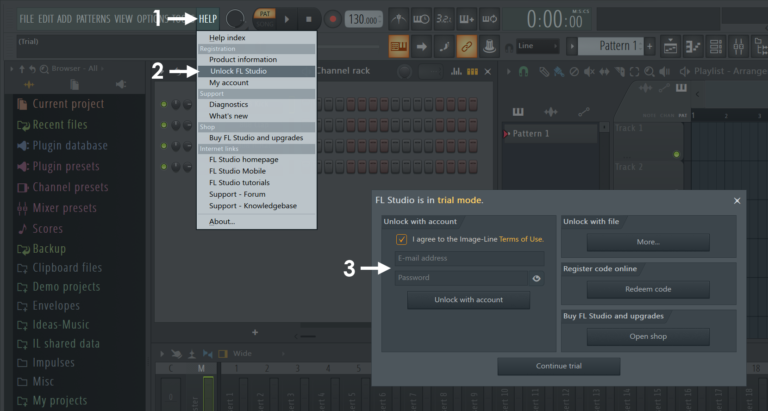Toggle the metronome icon

[x=399, y=19]
